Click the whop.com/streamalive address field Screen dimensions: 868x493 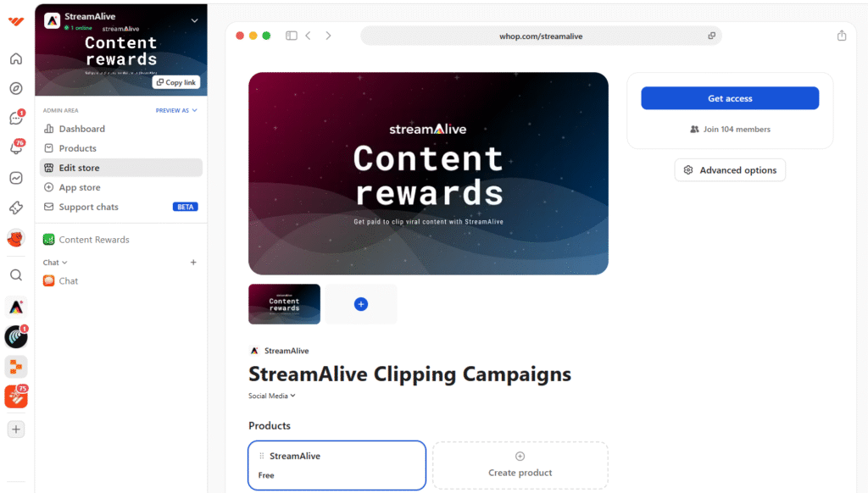[541, 36]
